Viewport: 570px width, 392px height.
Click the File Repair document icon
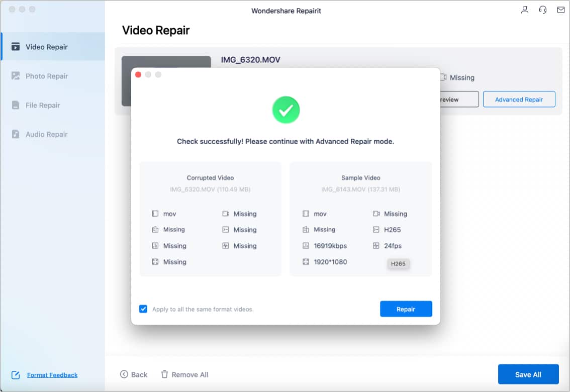click(x=17, y=105)
